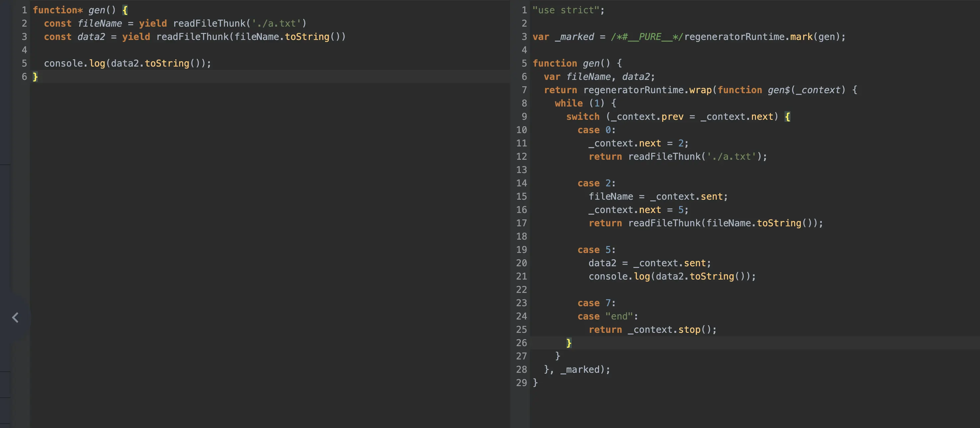Click line number 29 in output gutter
The height and width of the screenshot is (428, 980).
click(521, 383)
